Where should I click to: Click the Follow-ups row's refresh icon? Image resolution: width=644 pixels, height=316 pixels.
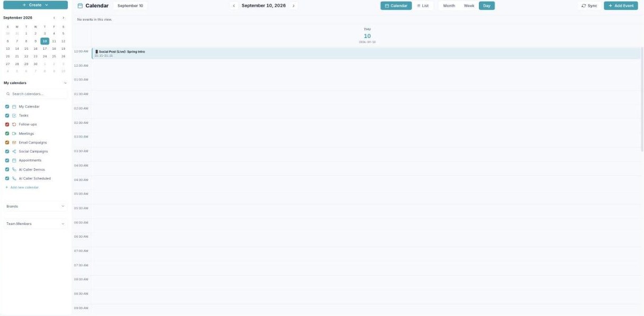14,124
